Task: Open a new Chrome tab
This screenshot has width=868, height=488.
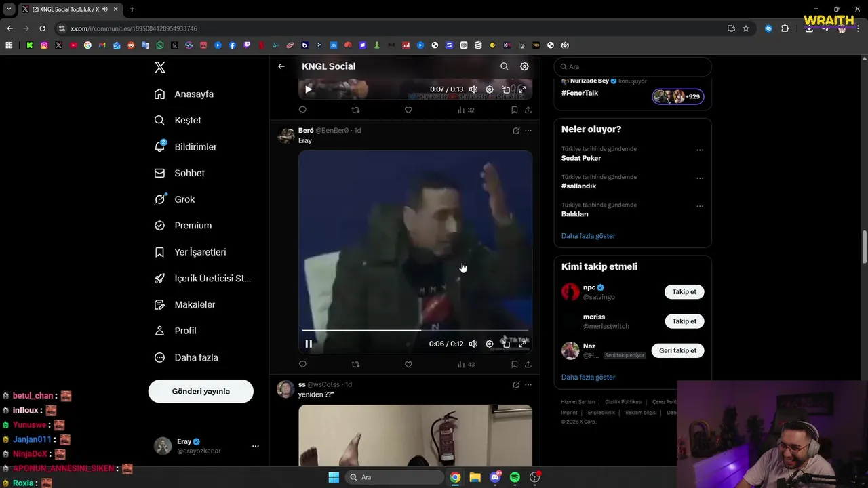Action: pyautogui.click(x=132, y=9)
